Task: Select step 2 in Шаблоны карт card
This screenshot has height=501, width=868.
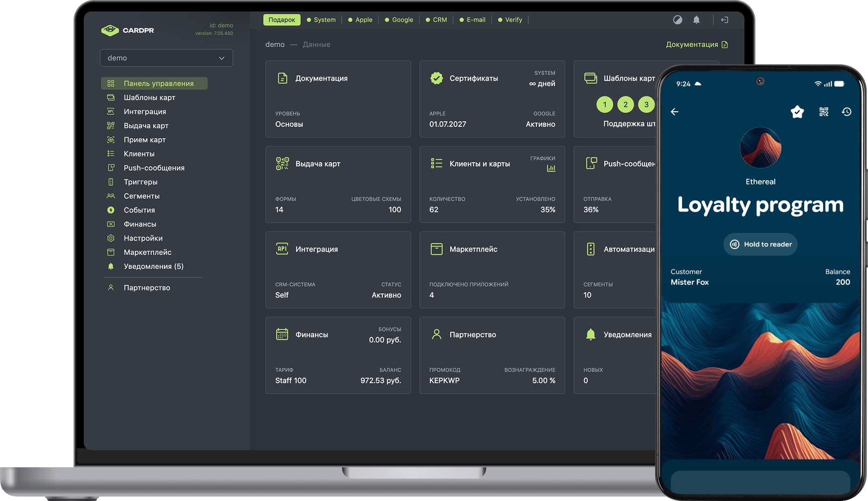Action: click(x=626, y=105)
